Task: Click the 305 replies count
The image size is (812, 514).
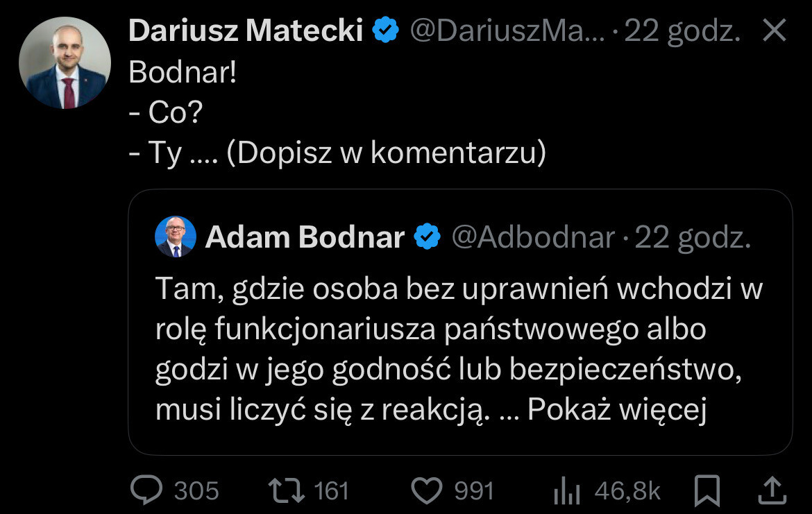Action: click(x=196, y=491)
